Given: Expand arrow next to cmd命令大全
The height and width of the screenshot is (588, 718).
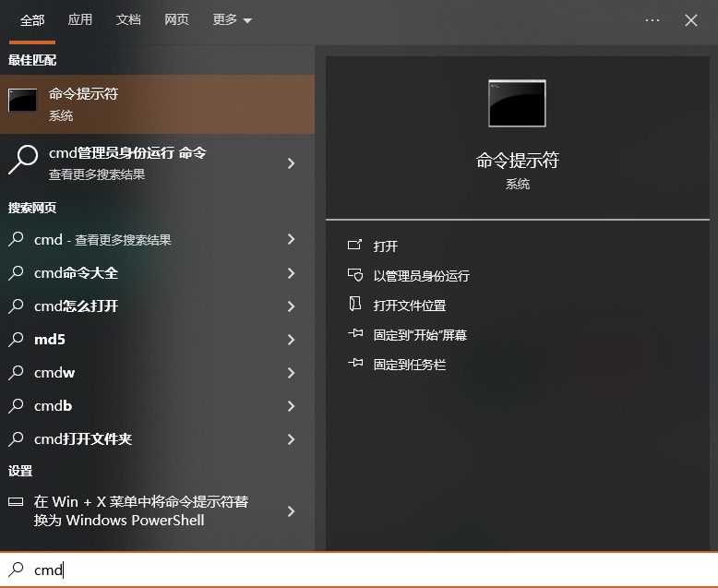Looking at the screenshot, I should click(x=291, y=273).
